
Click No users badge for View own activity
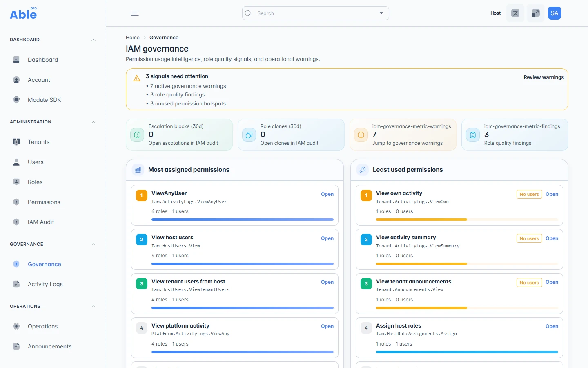click(x=529, y=194)
